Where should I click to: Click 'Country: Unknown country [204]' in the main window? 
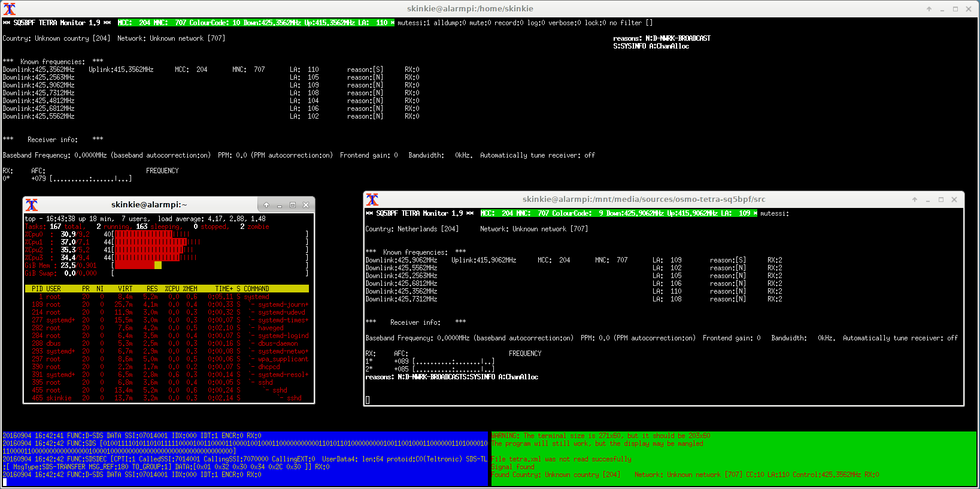pos(56,38)
